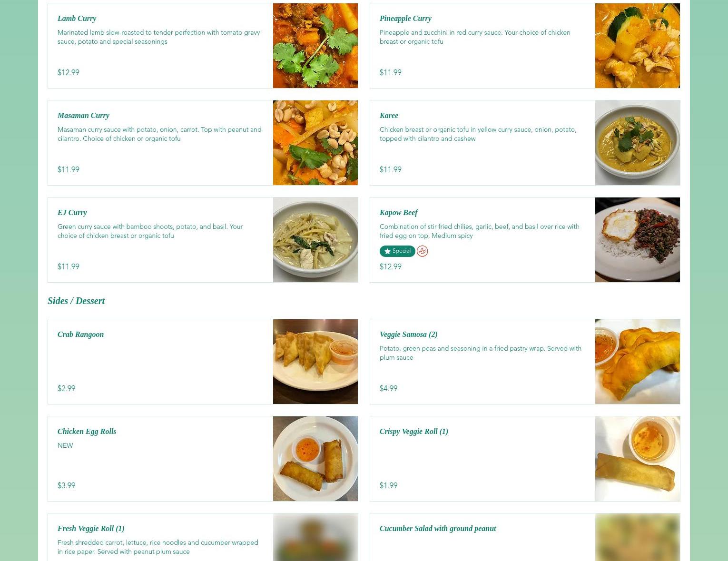Click the Sides / Dessert section heading
Image resolution: width=728 pixels, height=561 pixels.
(76, 301)
